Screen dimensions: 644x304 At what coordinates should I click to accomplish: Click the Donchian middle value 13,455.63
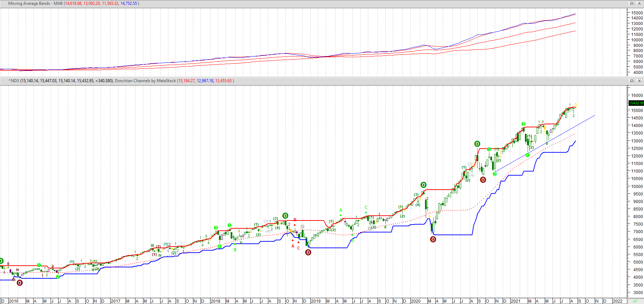click(223, 81)
